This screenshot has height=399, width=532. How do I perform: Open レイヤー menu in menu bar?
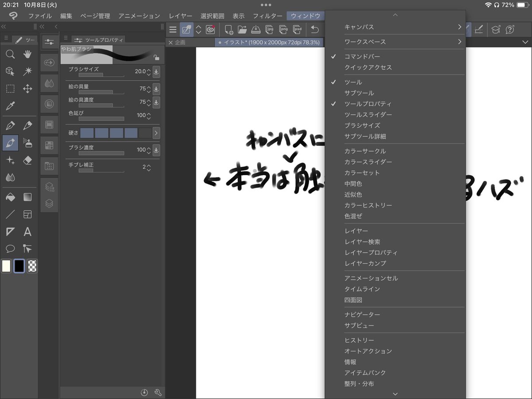(180, 16)
